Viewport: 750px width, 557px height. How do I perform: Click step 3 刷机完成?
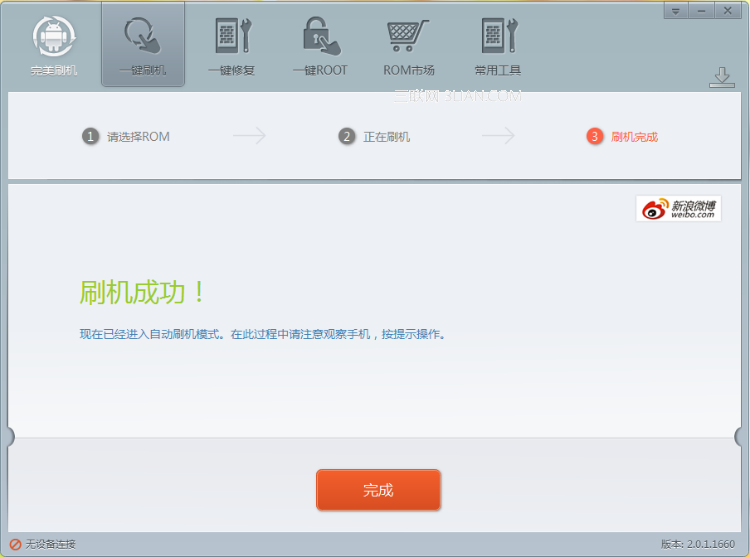click(x=622, y=137)
